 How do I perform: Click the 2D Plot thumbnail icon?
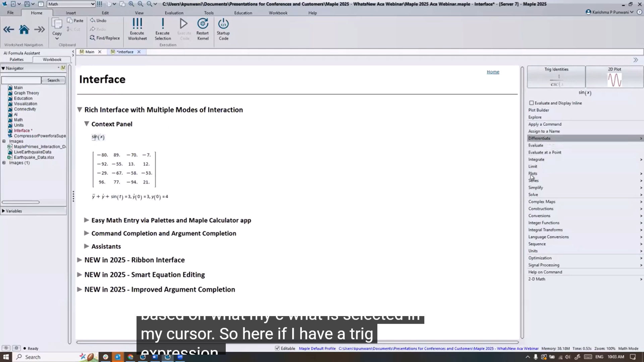pos(614,80)
